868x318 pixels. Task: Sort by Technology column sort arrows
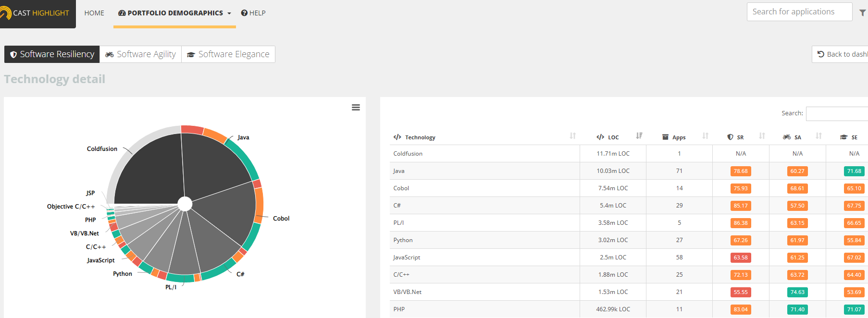click(573, 136)
